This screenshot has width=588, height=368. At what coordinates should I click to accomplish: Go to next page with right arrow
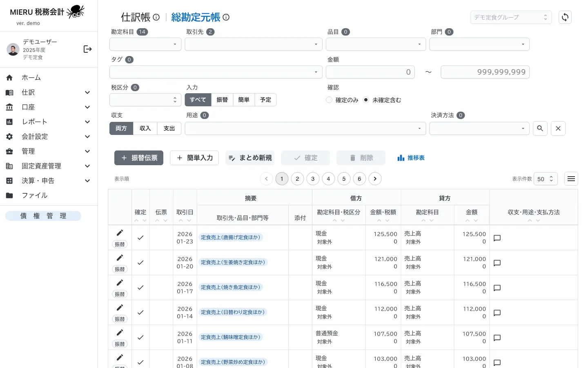tap(375, 179)
